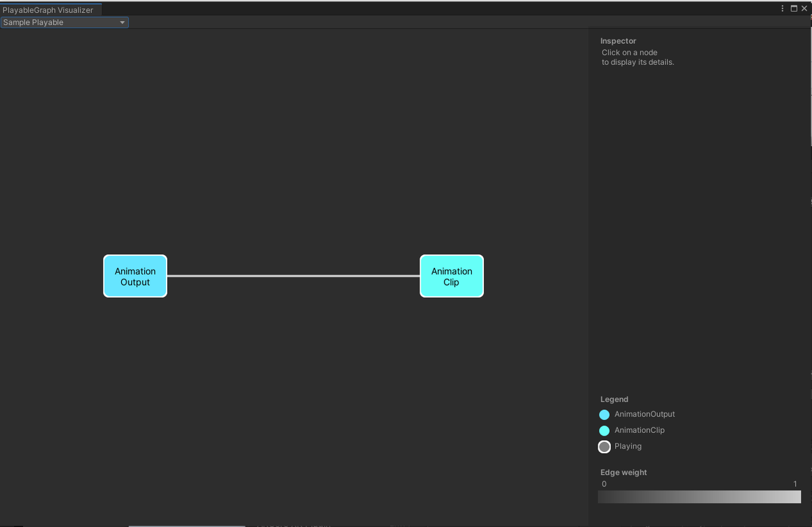Maximize the PlayableGraph Visualizer window
This screenshot has height=527, width=812.
tap(794, 9)
